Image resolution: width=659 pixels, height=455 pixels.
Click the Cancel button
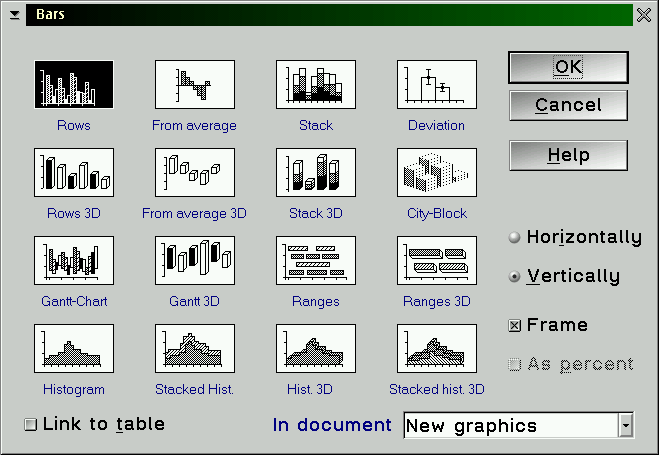[568, 105]
